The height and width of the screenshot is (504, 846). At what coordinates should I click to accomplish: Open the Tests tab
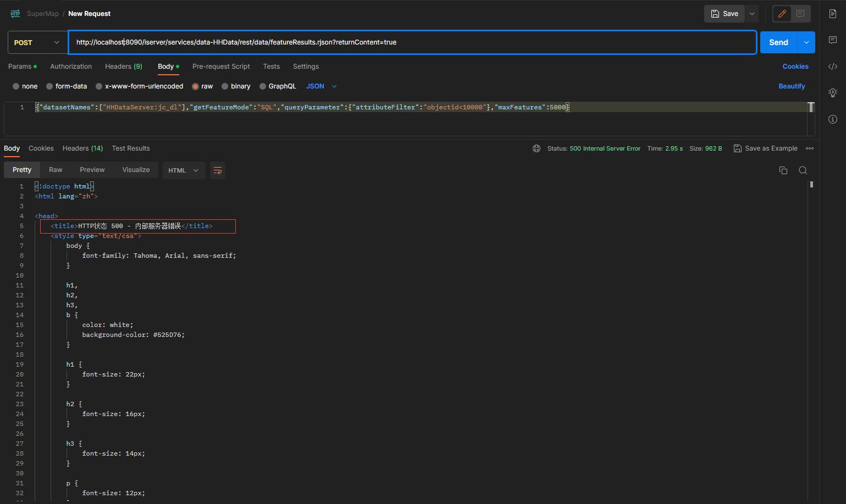pyautogui.click(x=271, y=67)
